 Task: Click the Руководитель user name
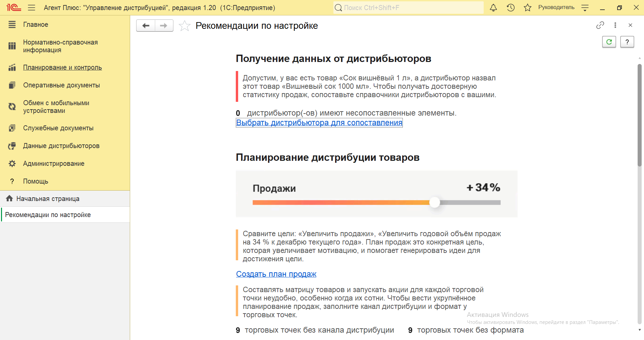556,7
